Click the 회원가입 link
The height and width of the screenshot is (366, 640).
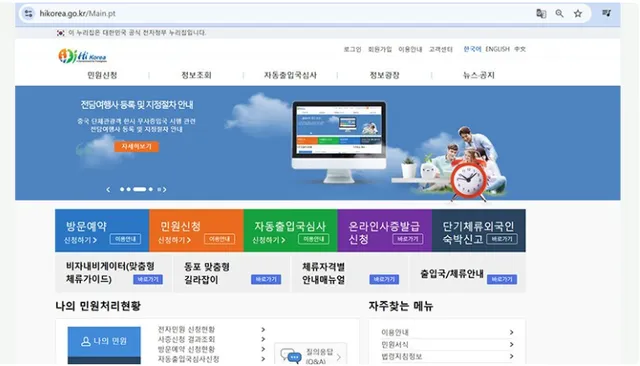point(380,49)
